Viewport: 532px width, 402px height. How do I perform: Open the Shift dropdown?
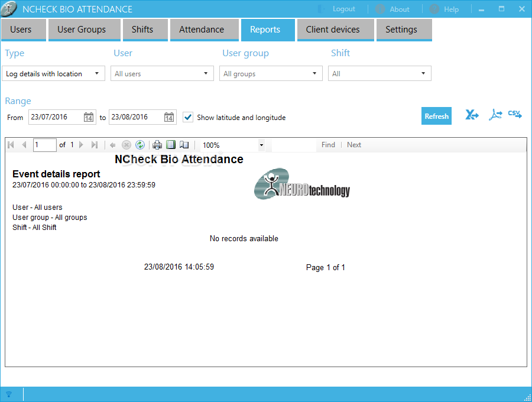[379, 74]
